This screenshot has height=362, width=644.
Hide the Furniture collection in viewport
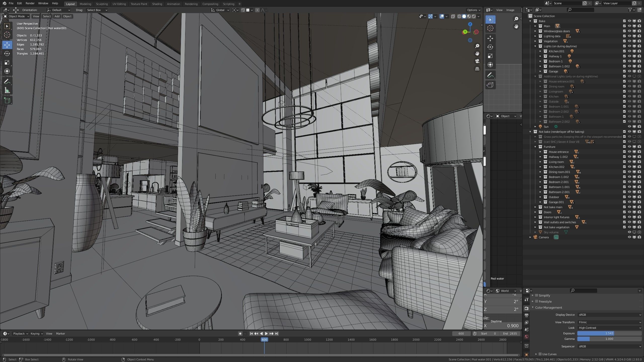point(629,147)
